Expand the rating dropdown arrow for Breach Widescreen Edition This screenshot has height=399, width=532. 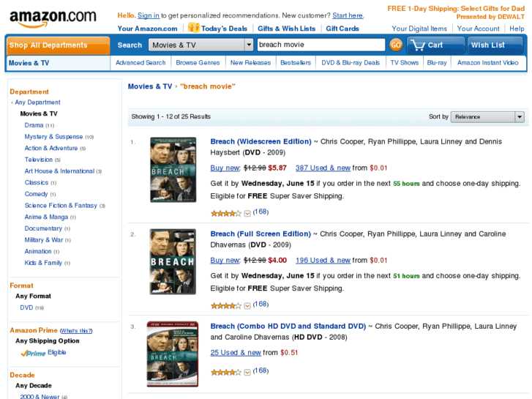(x=247, y=213)
